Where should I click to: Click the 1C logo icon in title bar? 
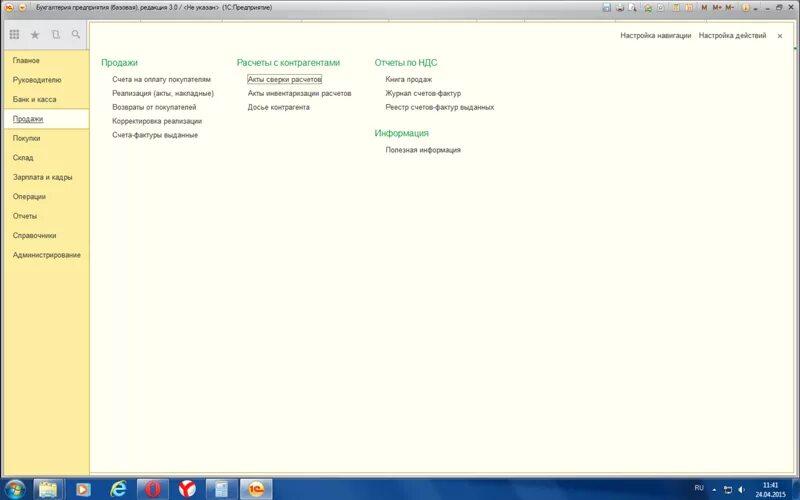coord(9,8)
